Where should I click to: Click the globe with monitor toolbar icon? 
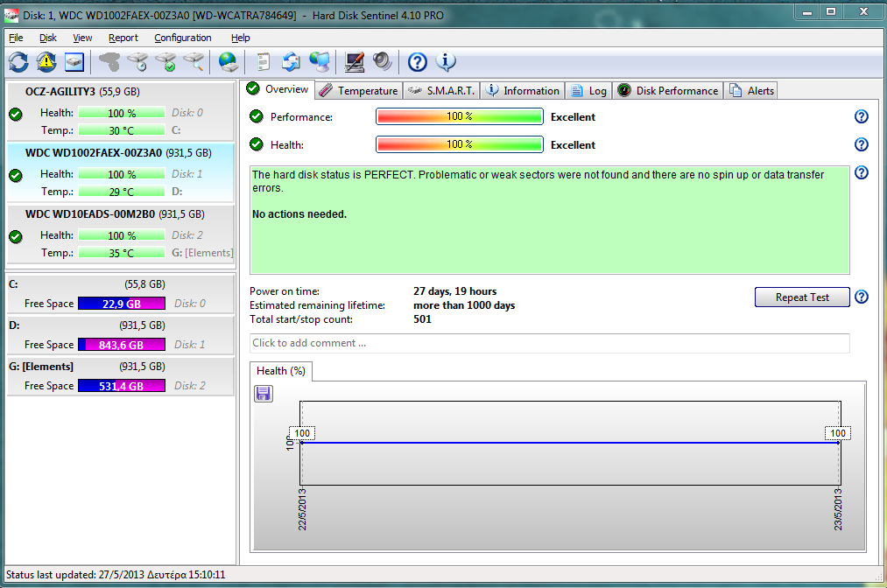point(320,61)
